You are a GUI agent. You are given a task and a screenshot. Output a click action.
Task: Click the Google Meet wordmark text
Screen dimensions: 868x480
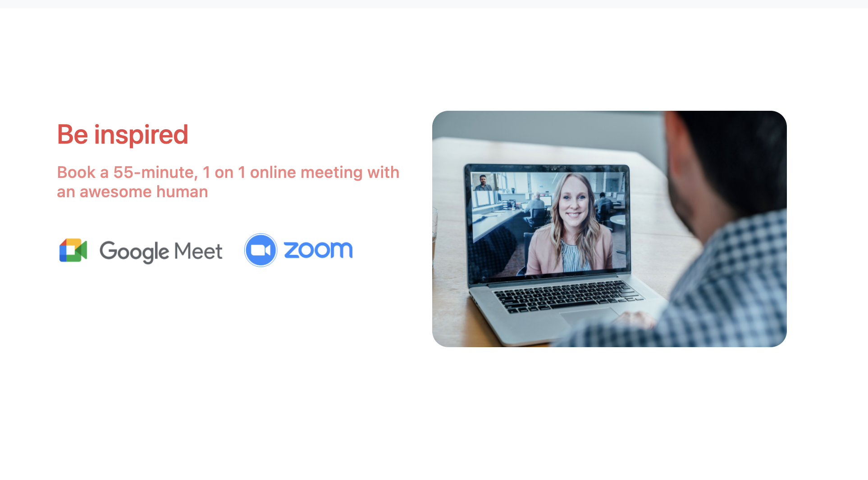(161, 251)
